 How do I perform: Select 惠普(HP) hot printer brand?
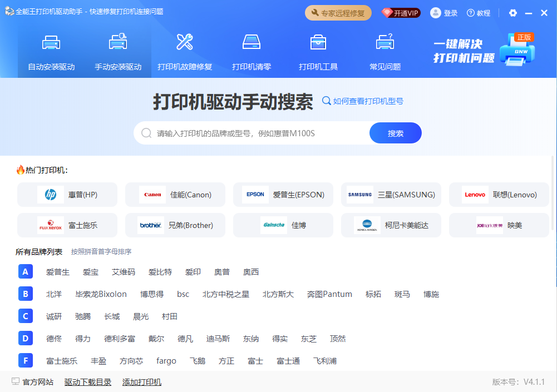[67, 195]
